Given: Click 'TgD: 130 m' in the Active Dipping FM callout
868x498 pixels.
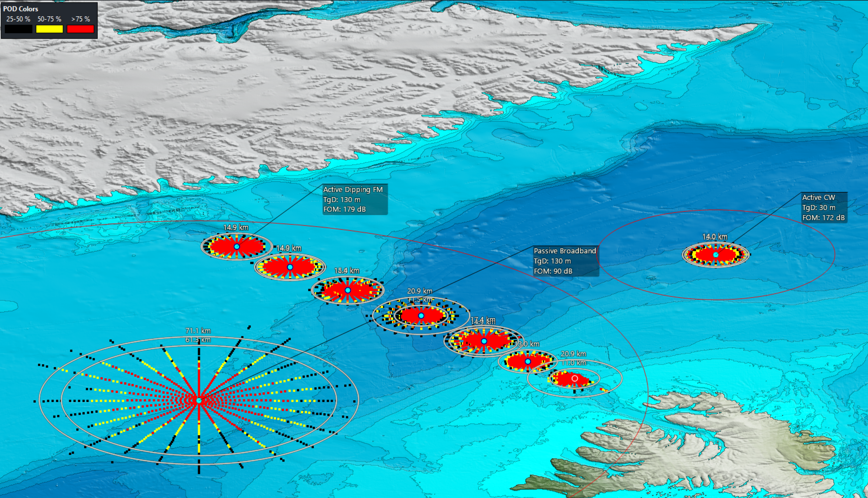Looking at the screenshot, I should point(342,199).
